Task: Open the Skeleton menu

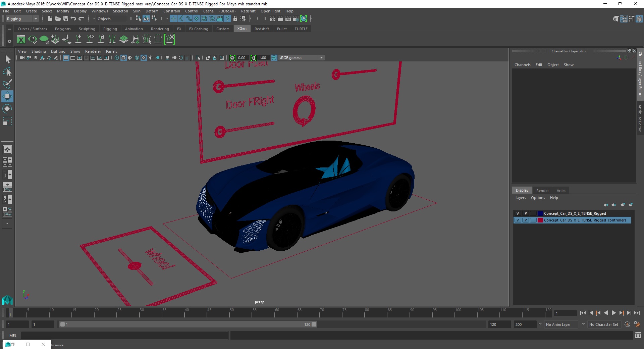Action: (x=120, y=11)
